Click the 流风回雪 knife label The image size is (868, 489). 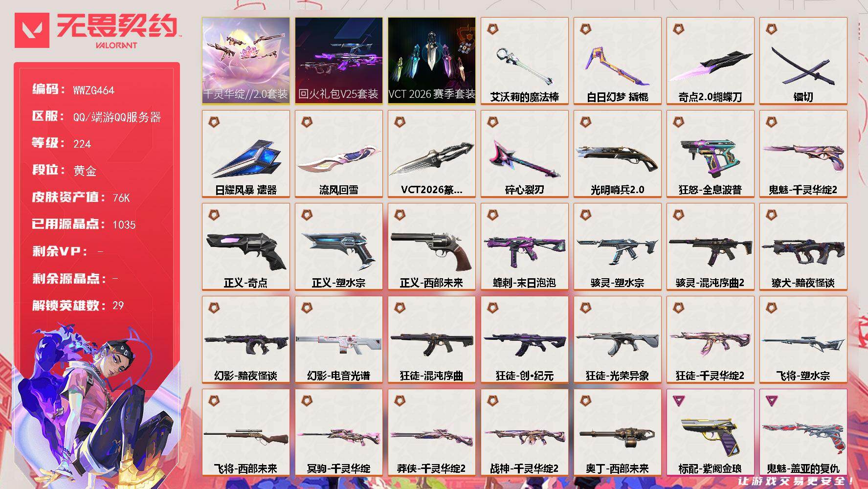click(x=338, y=190)
